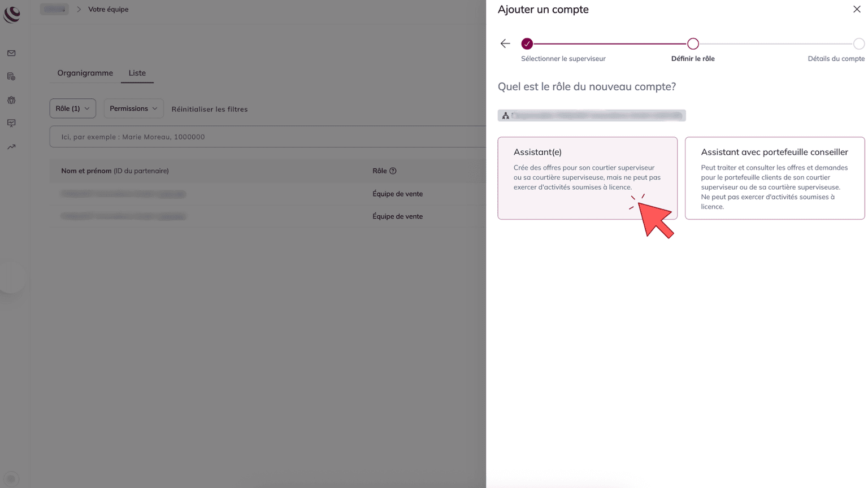Switch to the Liste tab
Viewport: 868px width, 488px height.
[x=137, y=73]
